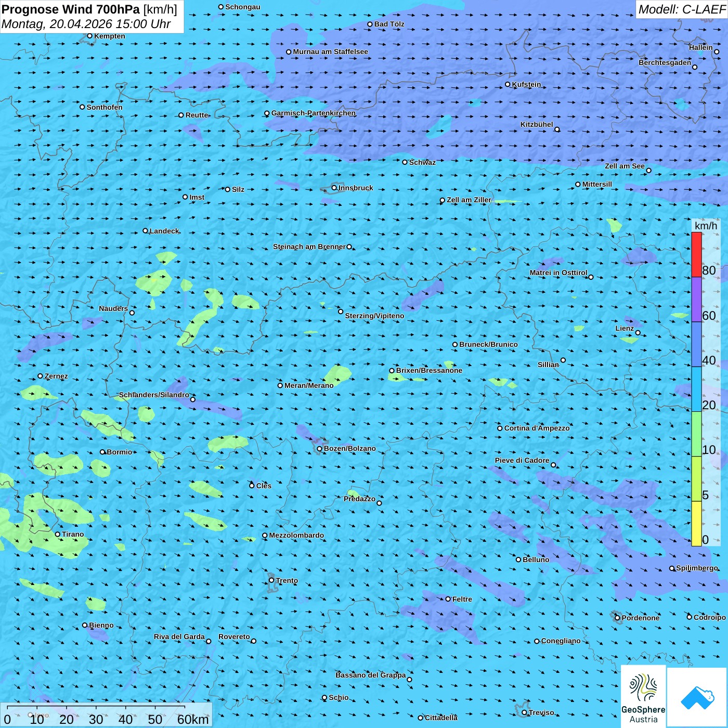Image resolution: width=728 pixels, height=728 pixels.
Task: Click the Kitzbühel city label
Action: coord(537,124)
